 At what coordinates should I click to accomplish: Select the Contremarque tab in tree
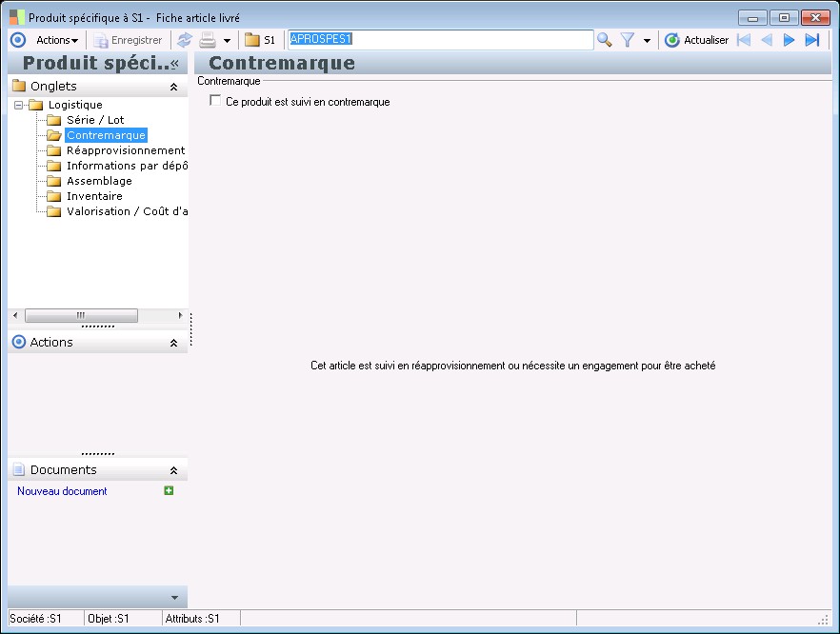pos(96,135)
